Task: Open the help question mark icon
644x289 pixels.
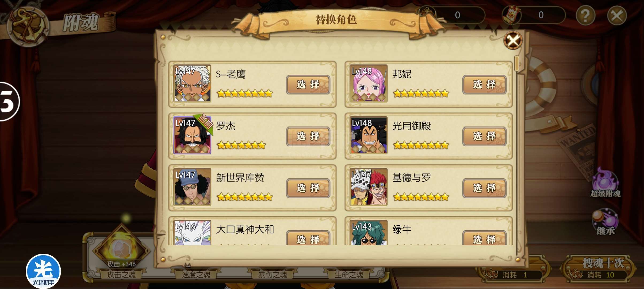Action: 585,15
